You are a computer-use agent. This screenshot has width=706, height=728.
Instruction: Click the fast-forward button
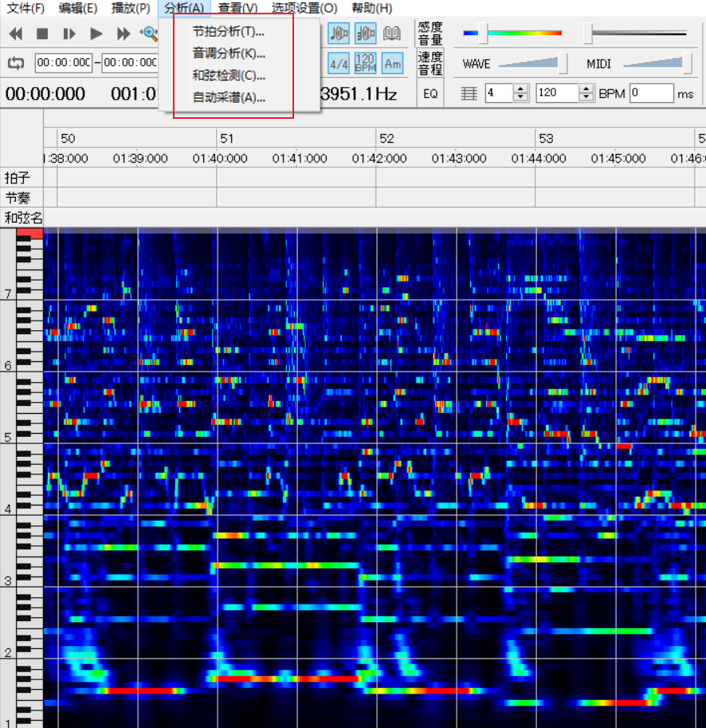click(x=123, y=33)
